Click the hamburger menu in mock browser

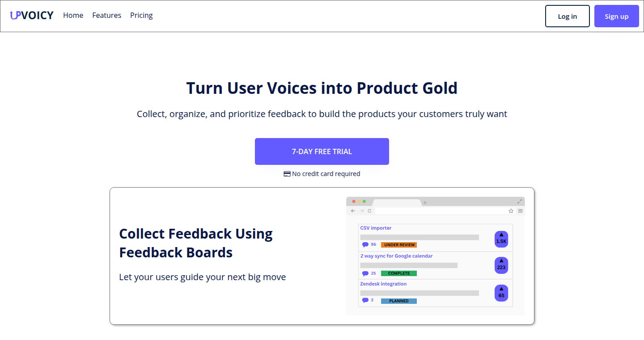[x=520, y=211]
